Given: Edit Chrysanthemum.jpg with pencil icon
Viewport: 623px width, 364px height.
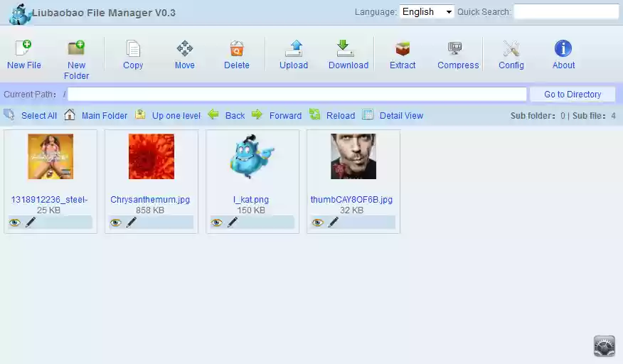Looking at the screenshot, I should coord(132,223).
